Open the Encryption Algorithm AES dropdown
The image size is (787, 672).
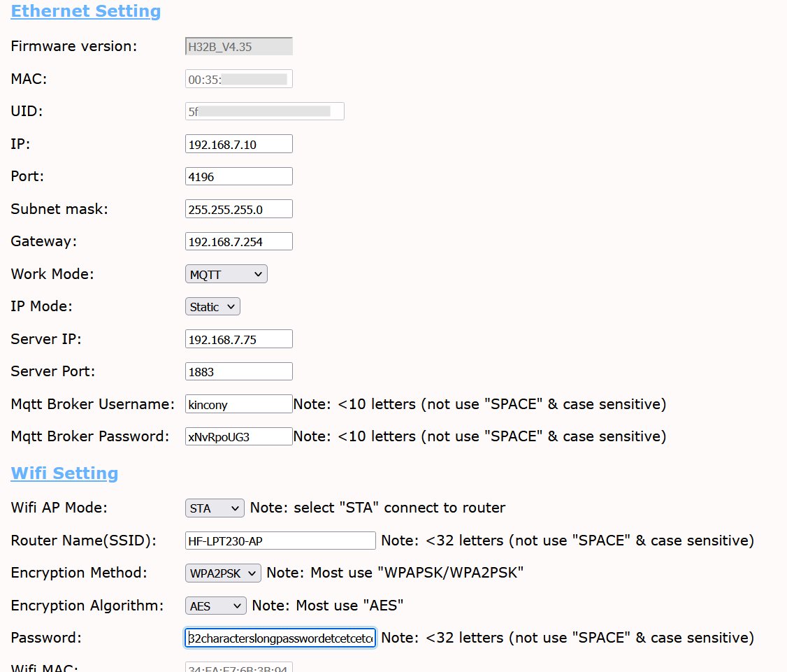tap(215, 606)
